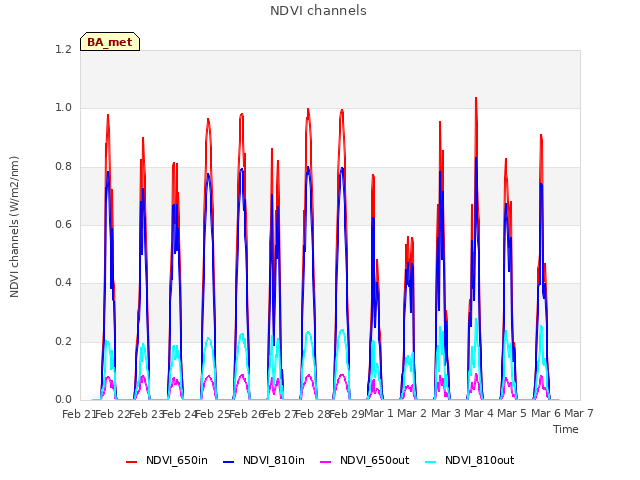Click the Mar 5 x-axis tick label
This screenshot has width=640, height=480.
point(512,413)
